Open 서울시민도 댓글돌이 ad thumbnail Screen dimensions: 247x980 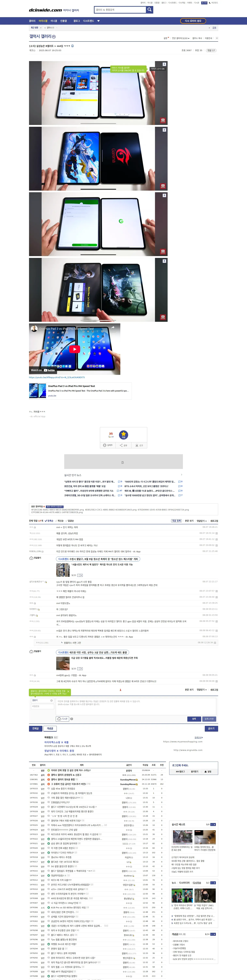(63, 570)
